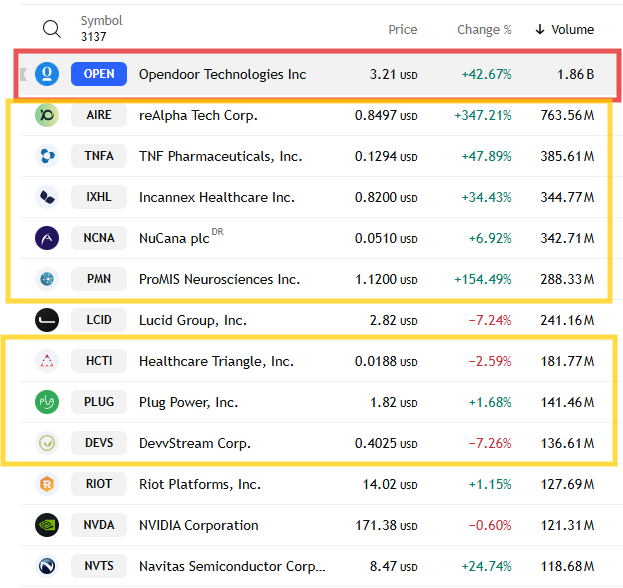Open the Opendoor Technologies Inc link

click(222, 74)
